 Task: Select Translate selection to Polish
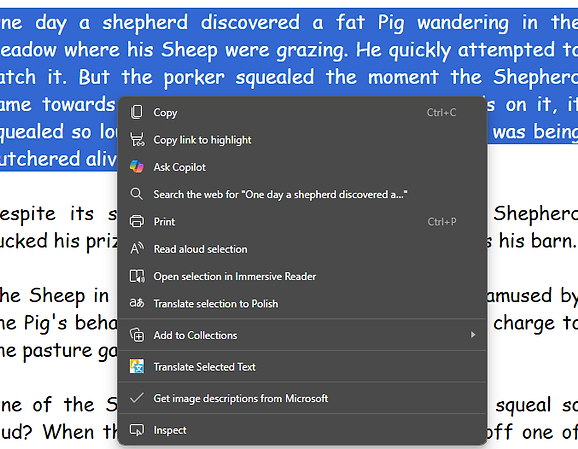pos(302,303)
